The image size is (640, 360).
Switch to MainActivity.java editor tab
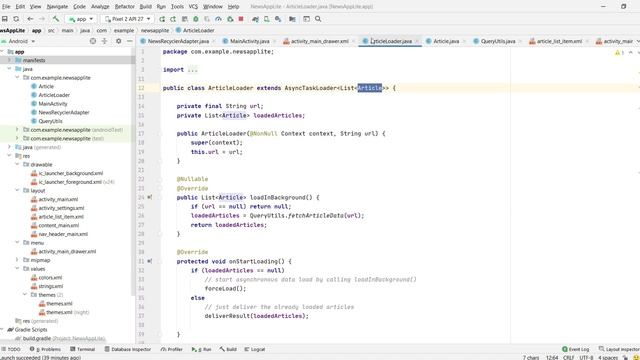249,41
